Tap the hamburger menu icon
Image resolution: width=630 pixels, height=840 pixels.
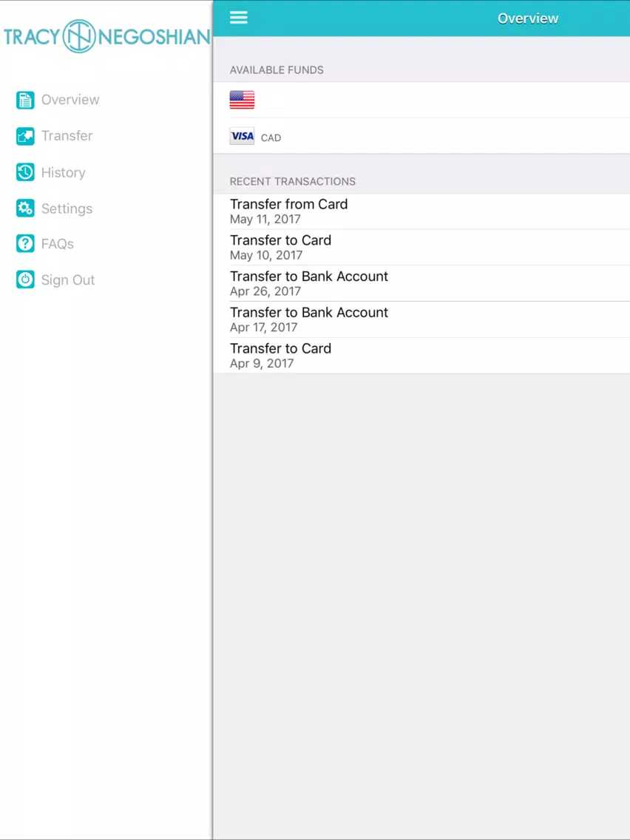[238, 18]
